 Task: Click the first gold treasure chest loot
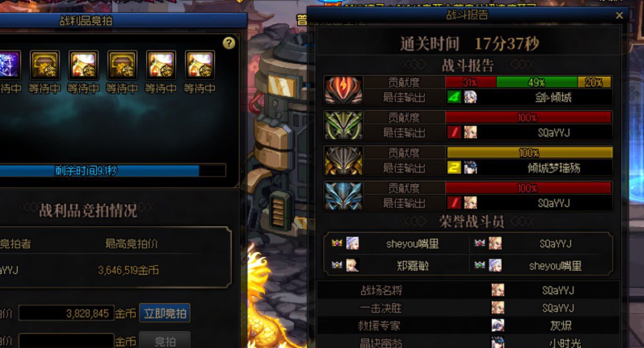(44, 65)
